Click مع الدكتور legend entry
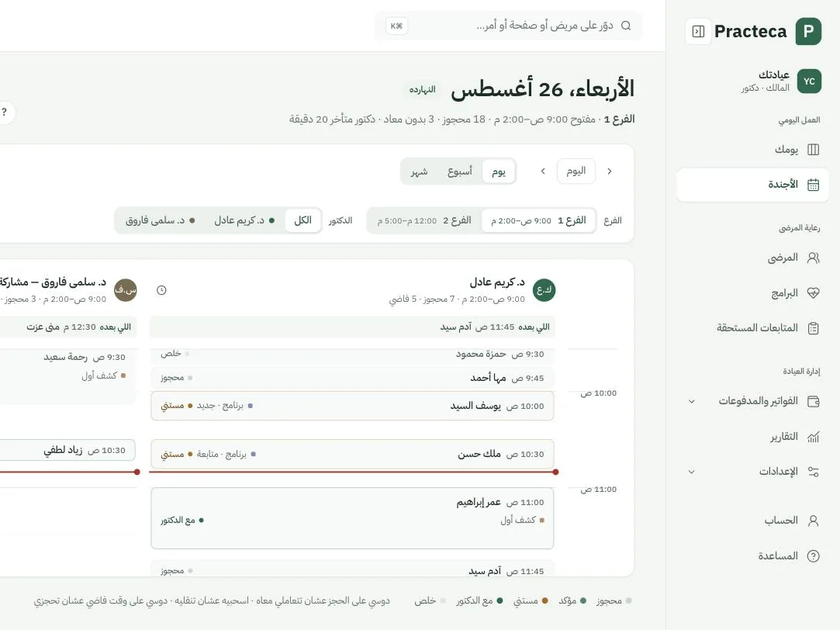 (x=479, y=601)
